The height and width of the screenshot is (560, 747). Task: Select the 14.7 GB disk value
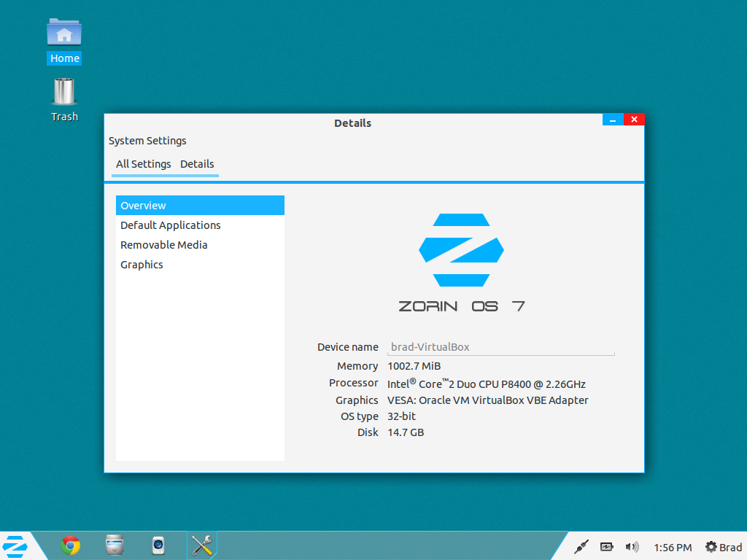pos(406,433)
